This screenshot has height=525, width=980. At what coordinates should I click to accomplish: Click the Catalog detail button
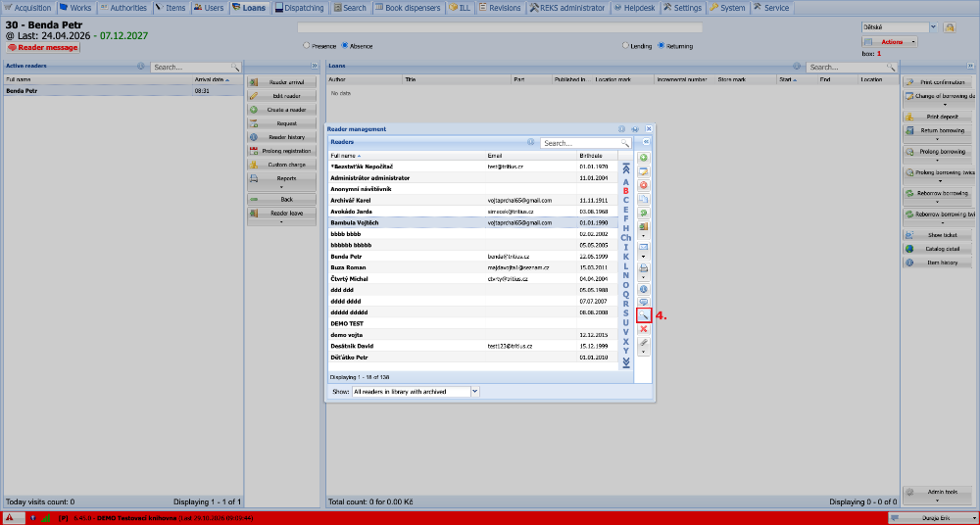(x=938, y=249)
